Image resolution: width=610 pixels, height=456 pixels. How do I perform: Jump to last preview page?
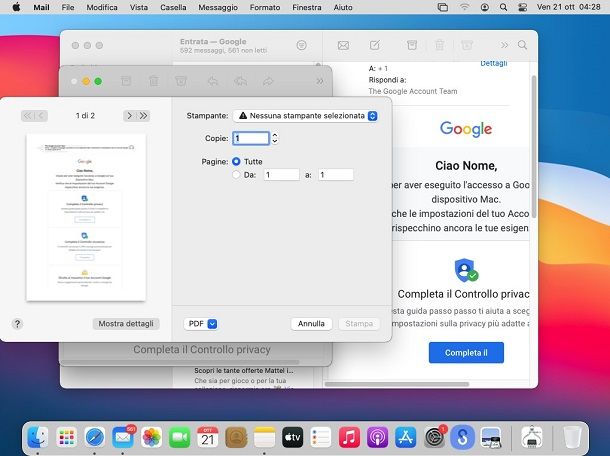tap(144, 116)
